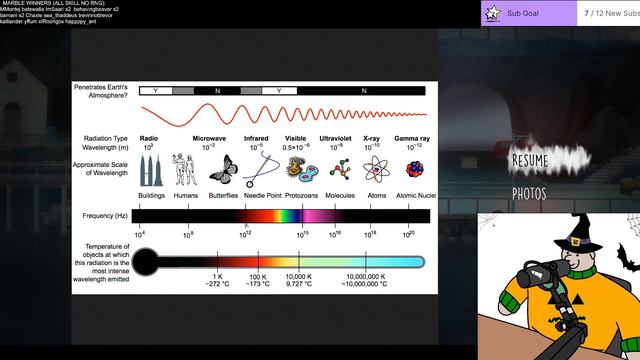Click the '100 K' temperature label
640x360 pixels.
(x=258, y=277)
